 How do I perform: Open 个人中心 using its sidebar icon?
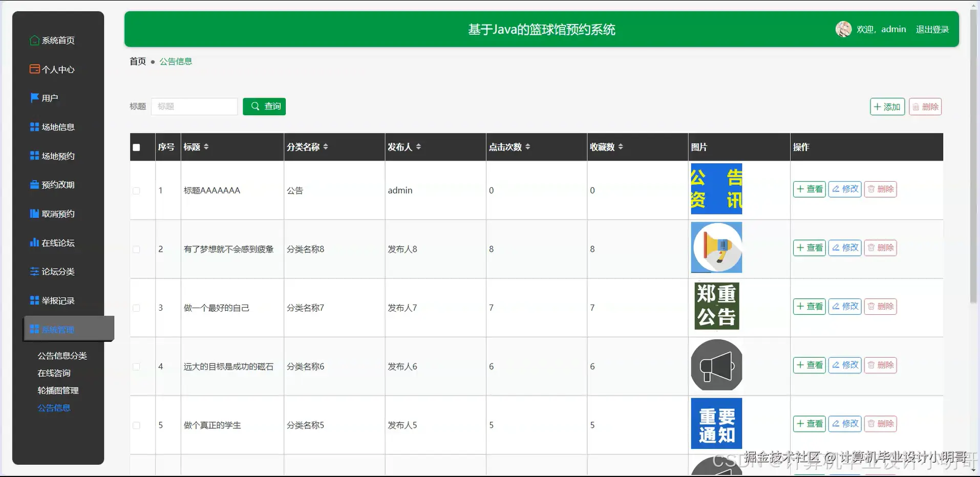point(34,69)
